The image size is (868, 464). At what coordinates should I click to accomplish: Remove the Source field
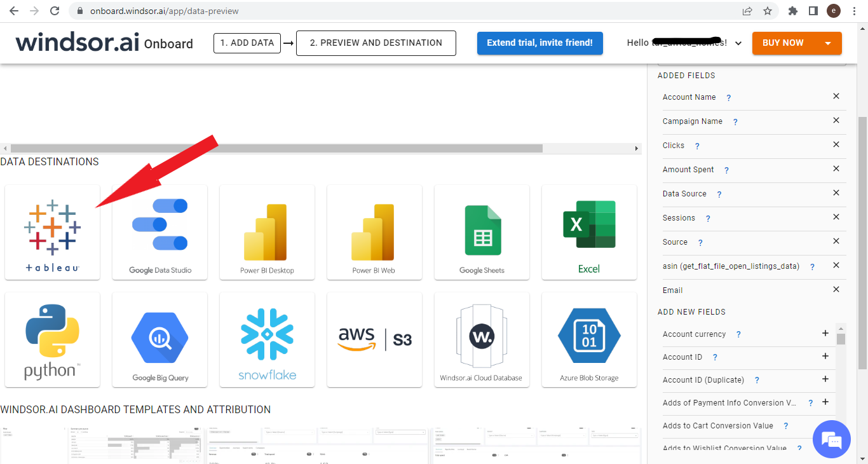coord(836,241)
